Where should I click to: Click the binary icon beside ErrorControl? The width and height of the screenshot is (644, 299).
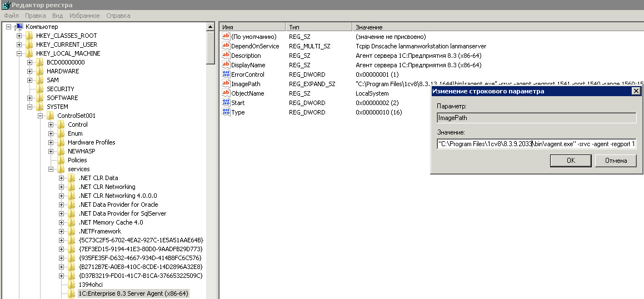[x=226, y=74]
